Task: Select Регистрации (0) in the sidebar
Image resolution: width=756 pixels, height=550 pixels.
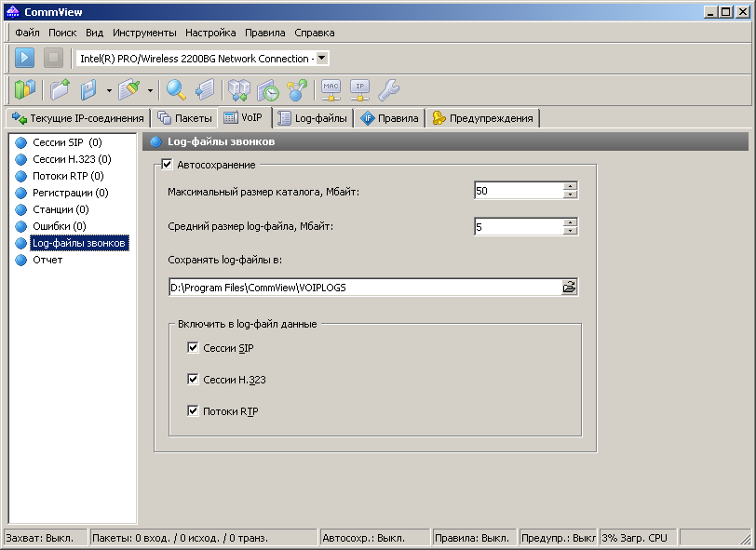Action: (71, 193)
